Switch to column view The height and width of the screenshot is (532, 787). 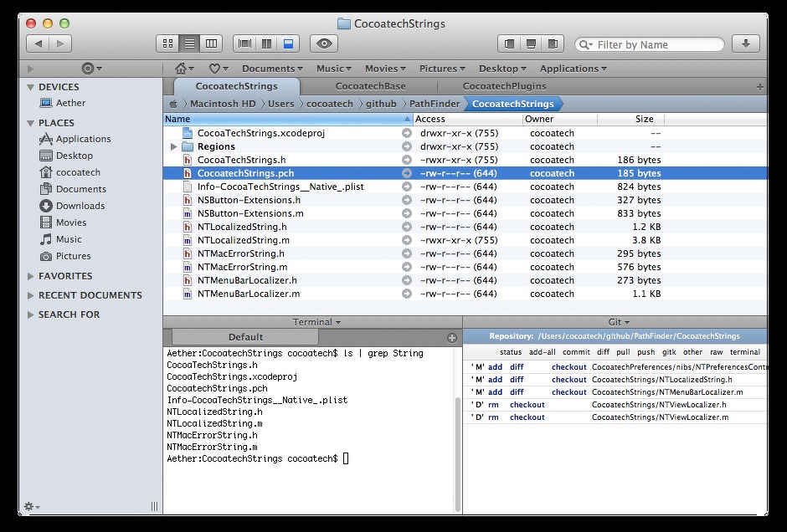[211, 43]
